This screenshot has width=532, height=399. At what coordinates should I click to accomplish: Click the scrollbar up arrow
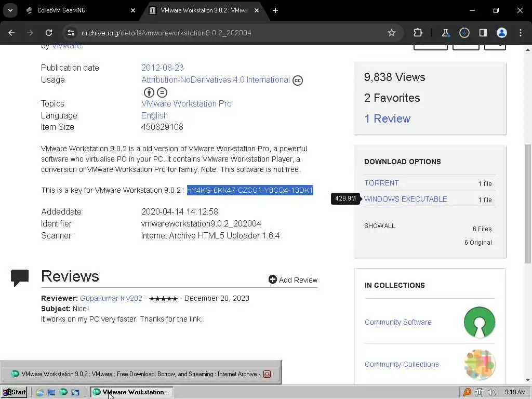coord(528,50)
